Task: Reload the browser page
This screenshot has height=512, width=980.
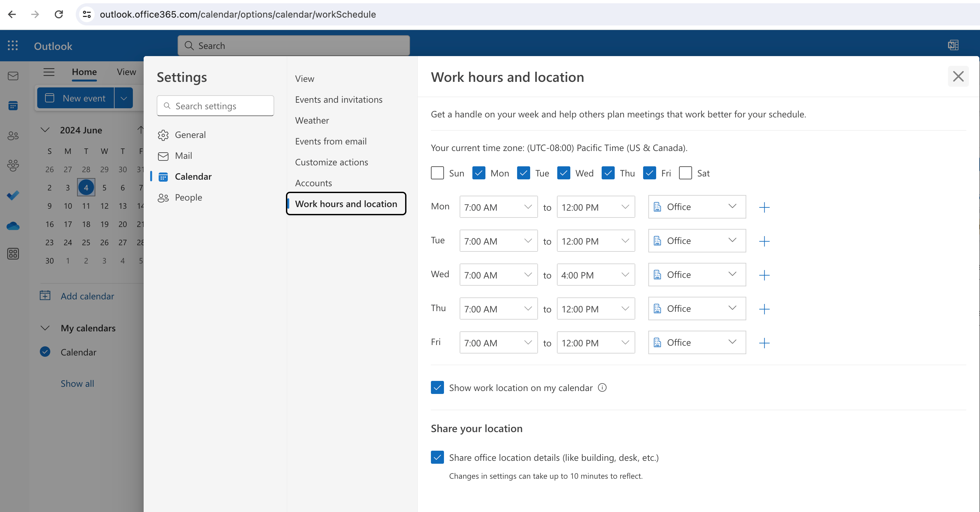Action: point(58,14)
